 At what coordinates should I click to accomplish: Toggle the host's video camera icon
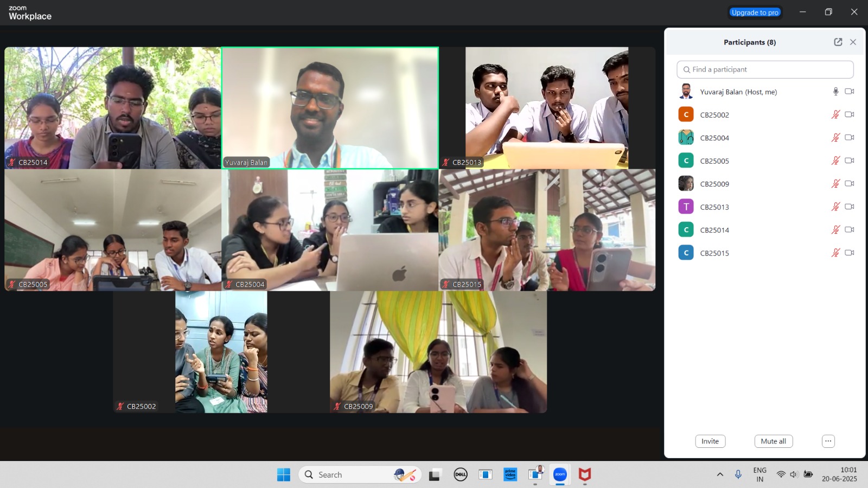coord(850,92)
